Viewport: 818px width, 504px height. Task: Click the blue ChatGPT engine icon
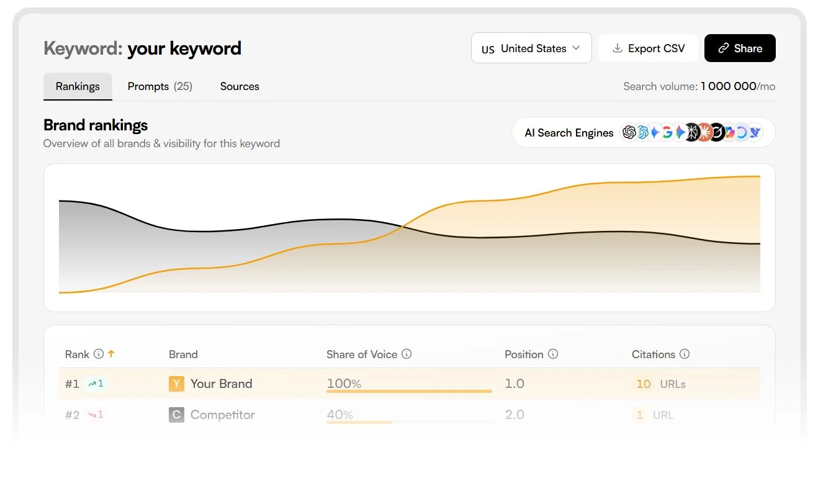pyautogui.click(x=642, y=132)
